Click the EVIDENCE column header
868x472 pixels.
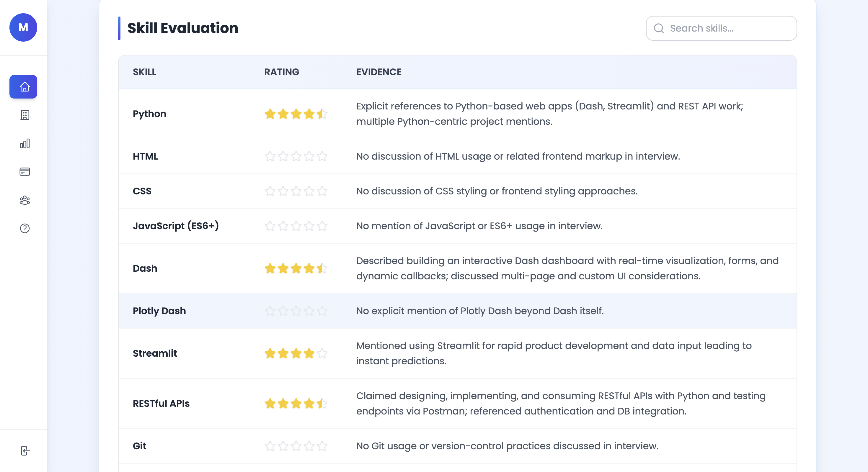coord(379,72)
